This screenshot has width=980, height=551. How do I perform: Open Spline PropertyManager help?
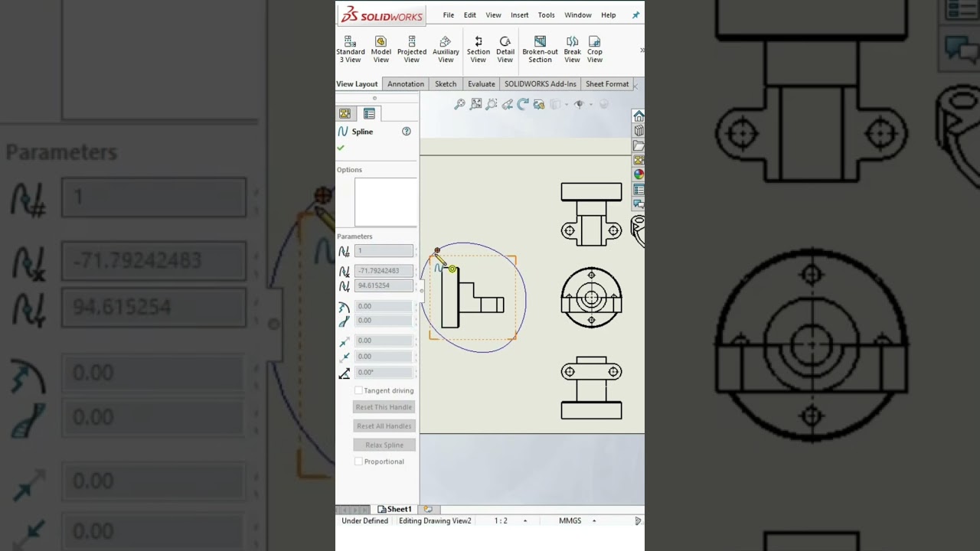(407, 132)
